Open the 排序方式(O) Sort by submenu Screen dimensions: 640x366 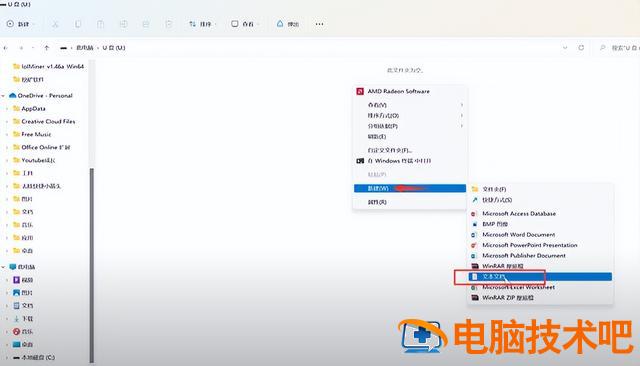point(410,115)
